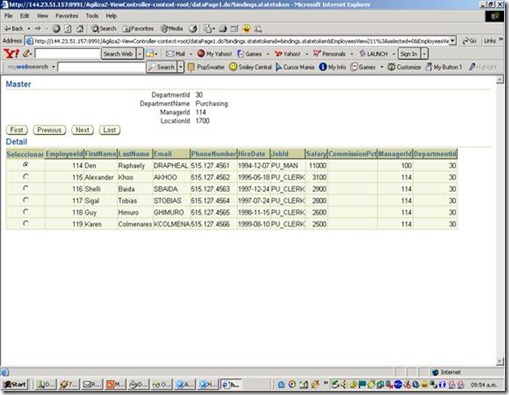Click My Button 1 in toolbar
The image size is (509, 395).
point(444,67)
